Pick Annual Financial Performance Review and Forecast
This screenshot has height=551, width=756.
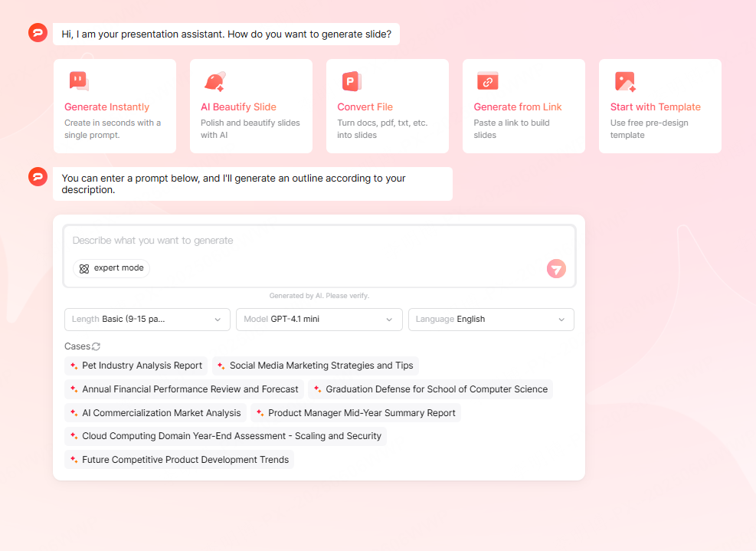click(184, 389)
